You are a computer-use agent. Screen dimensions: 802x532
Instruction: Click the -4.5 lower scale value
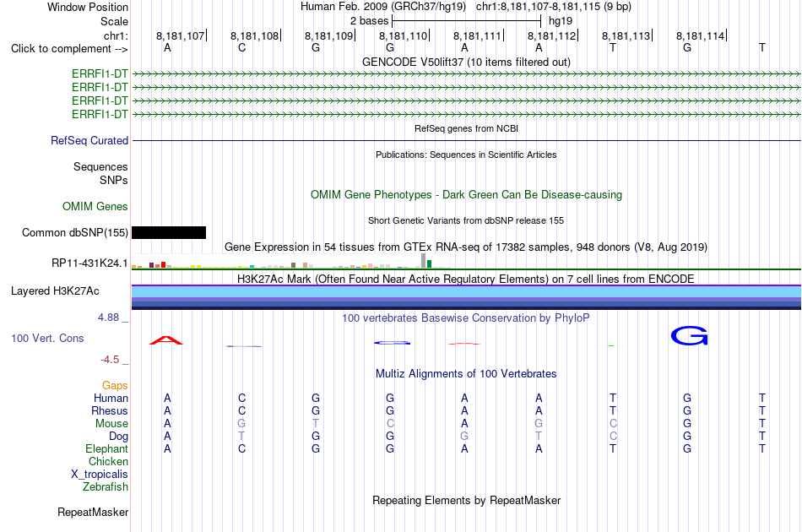[x=110, y=360]
